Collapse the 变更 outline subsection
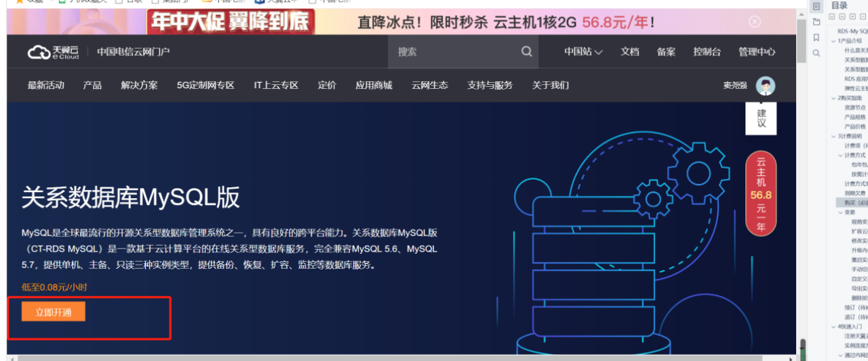The height and width of the screenshot is (361, 868). [x=840, y=212]
